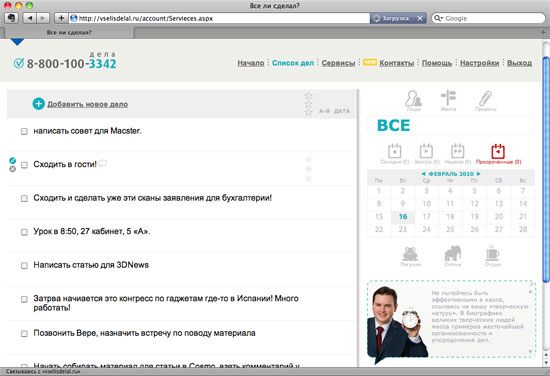Click page scrollbar up arrow
550x376 pixels.
[546, 354]
